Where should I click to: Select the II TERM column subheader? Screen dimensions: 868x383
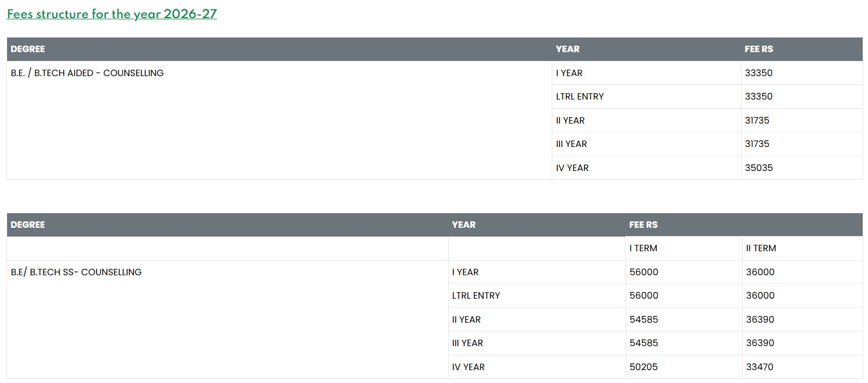pos(761,248)
